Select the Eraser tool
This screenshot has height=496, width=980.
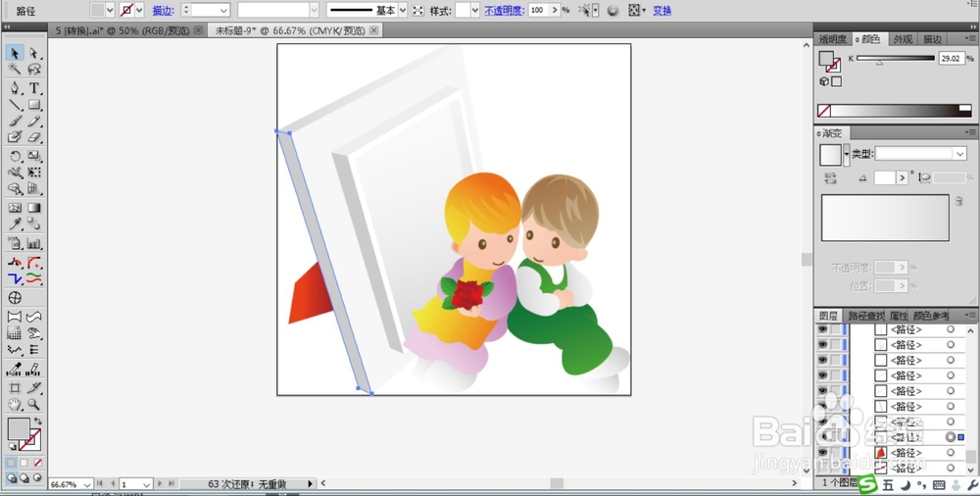tap(33, 137)
